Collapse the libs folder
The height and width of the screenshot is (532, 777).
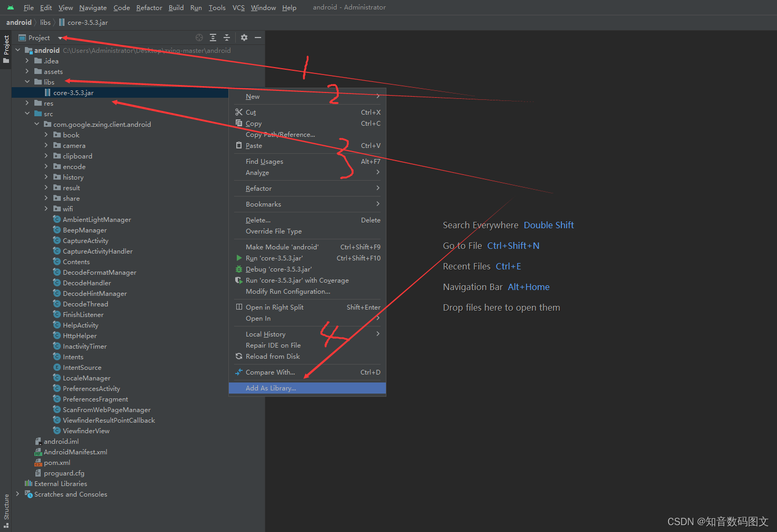point(27,82)
